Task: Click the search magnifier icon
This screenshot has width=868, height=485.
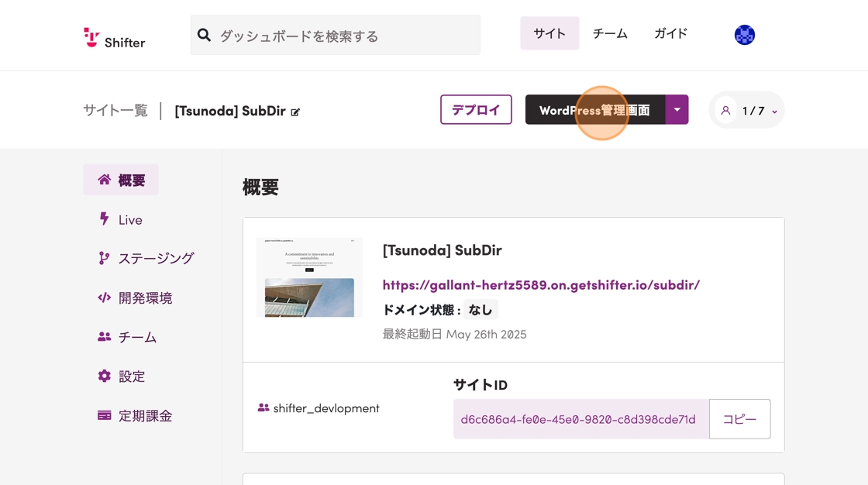Action: pyautogui.click(x=204, y=35)
